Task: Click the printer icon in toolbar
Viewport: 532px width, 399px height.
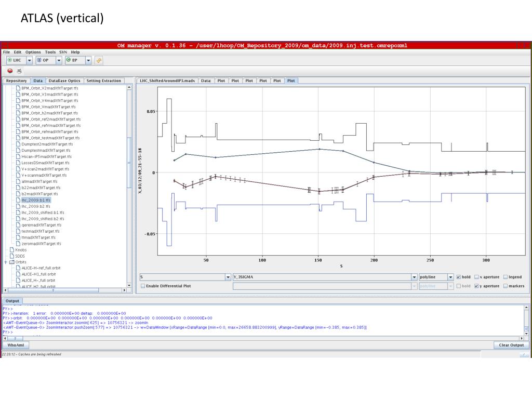Action: pos(19,71)
